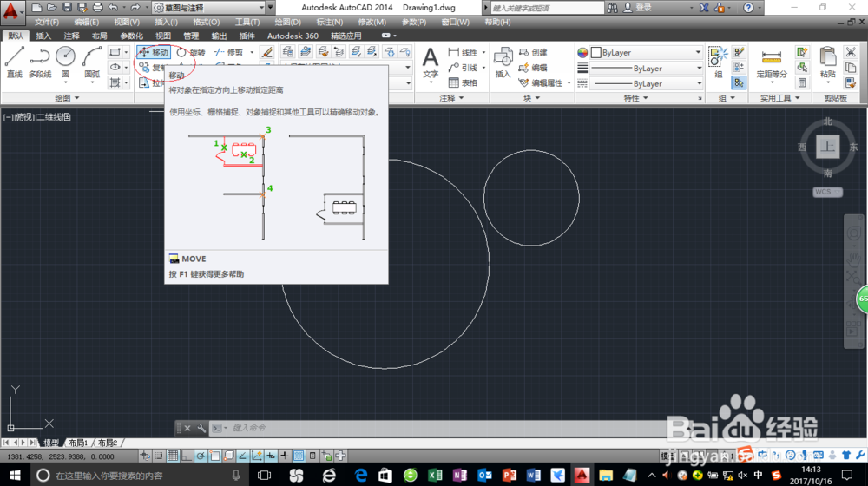The height and width of the screenshot is (486, 868).
Task: Click the Layer Properties icon
Action: [288, 52]
